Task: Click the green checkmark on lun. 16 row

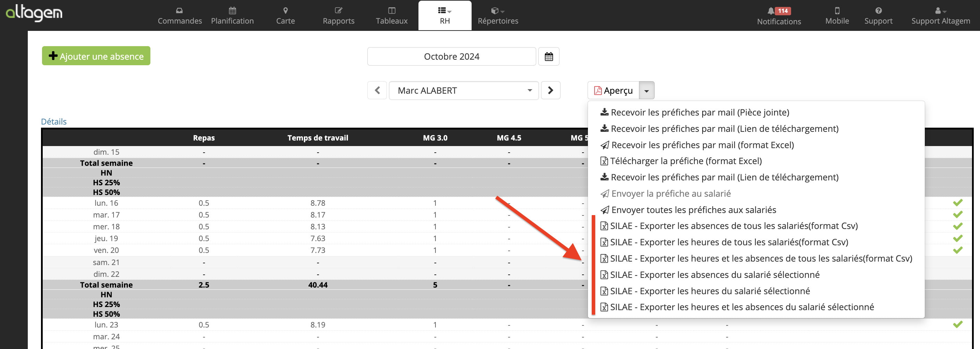Action: coord(957,203)
